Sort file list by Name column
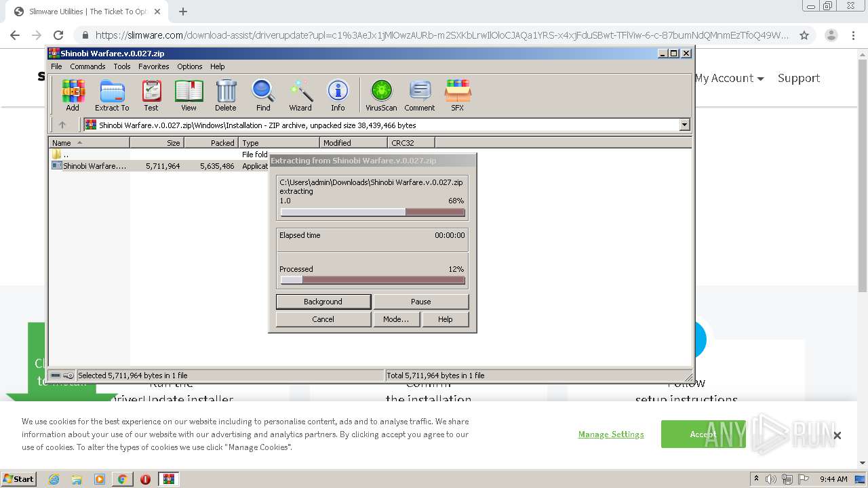This screenshot has width=868, height=488. tap(89, 142)
